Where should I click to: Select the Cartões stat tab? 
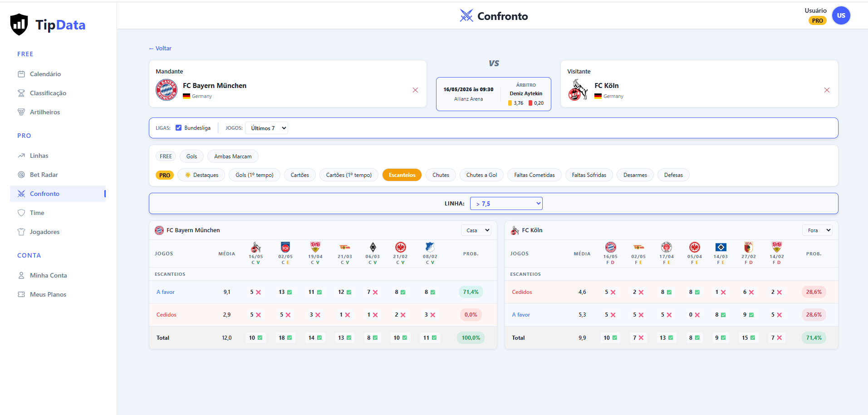(x=300, y=175)
